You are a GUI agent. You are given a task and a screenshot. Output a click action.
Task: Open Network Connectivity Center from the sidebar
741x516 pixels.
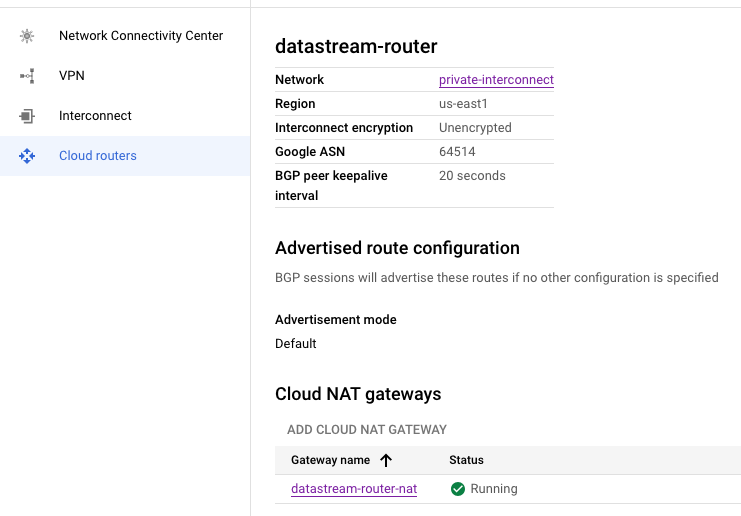(x=140, y=36)
